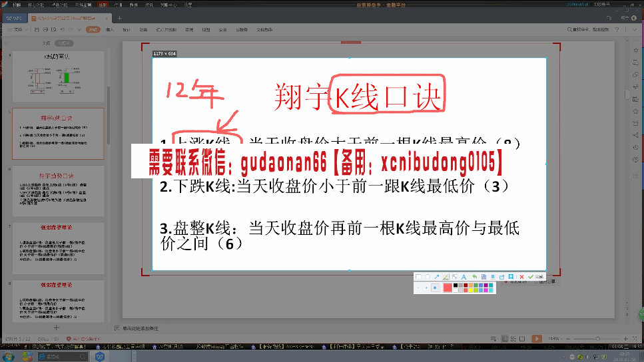This screenshot has height=362, width=644.
Task: Select the first 强弱盘整理论 slide thumbnail
Action: click(58, 249)
